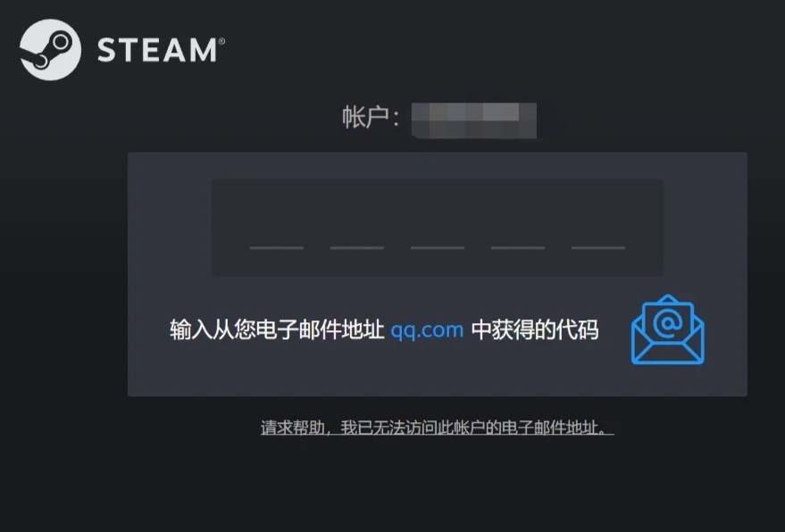Click the registered trademark symbol beside STEAM
This screenshot has height=532, width=785.
[221, 41]
